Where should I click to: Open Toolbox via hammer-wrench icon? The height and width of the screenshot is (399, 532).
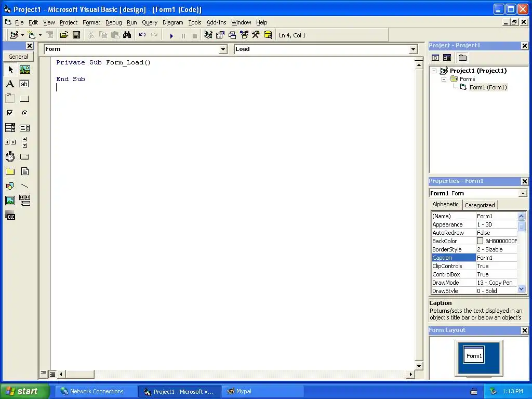point(256,35)
